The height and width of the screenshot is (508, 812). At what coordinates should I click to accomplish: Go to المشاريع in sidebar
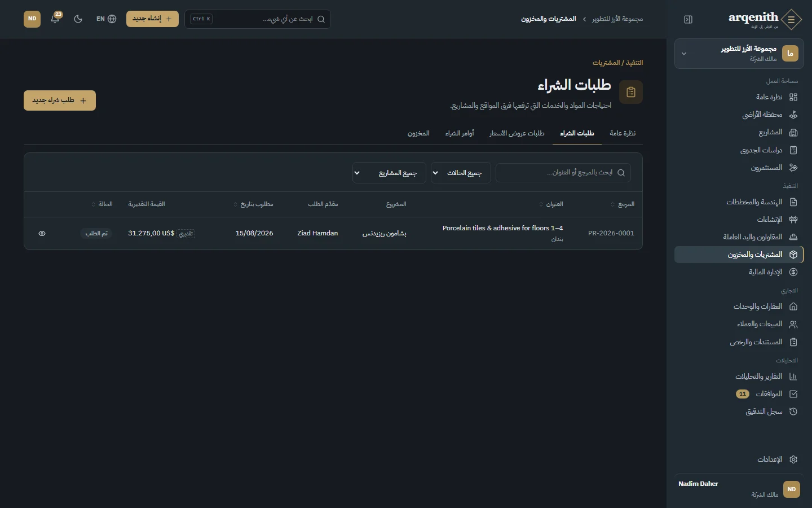739,132
